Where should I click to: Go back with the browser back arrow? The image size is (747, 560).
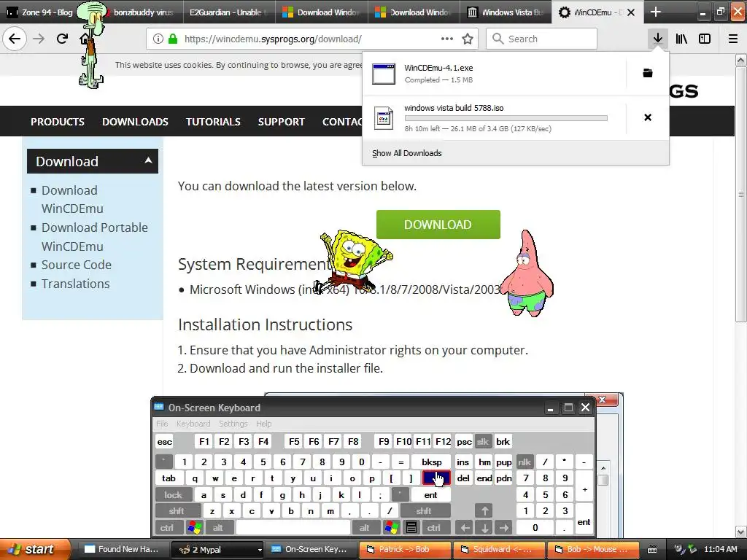click(x=15, y=39)
